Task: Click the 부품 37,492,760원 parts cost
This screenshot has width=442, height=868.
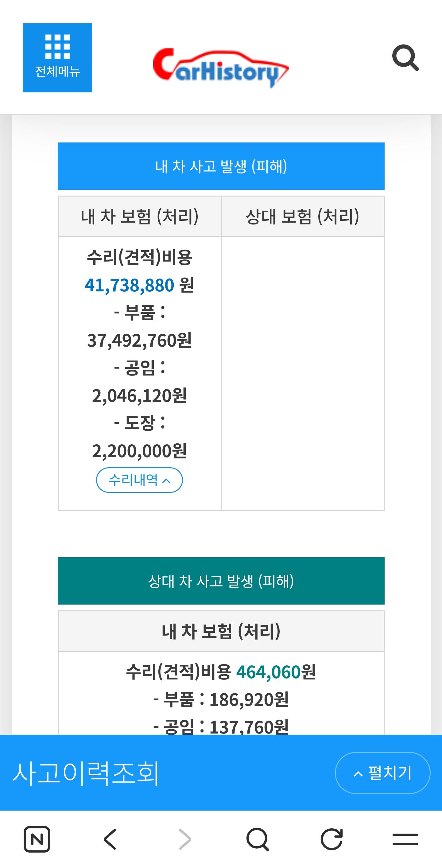Action: tap(139, 340)
